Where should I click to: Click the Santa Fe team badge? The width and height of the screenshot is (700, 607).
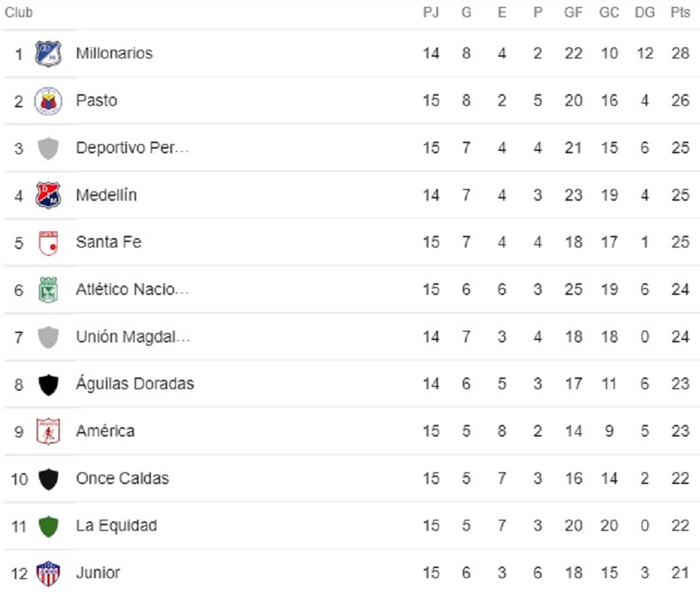click(48, 243)
